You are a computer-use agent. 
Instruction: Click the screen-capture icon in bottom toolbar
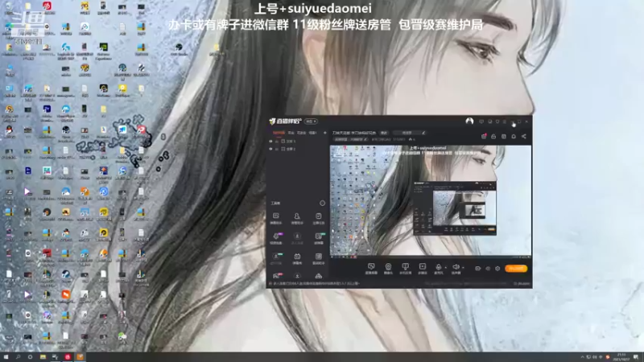point(406,268)
